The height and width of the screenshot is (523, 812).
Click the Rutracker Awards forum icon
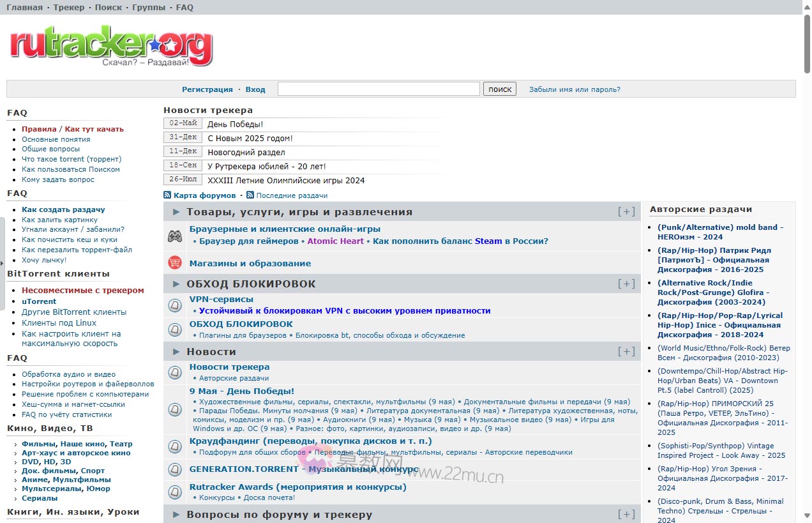[x=174, y=492]
